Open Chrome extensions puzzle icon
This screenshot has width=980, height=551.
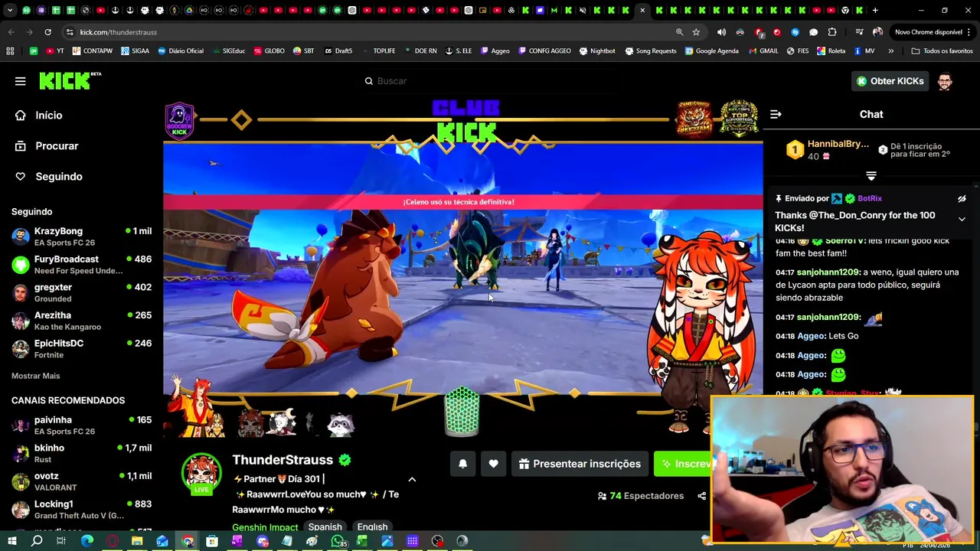point(832,32)
